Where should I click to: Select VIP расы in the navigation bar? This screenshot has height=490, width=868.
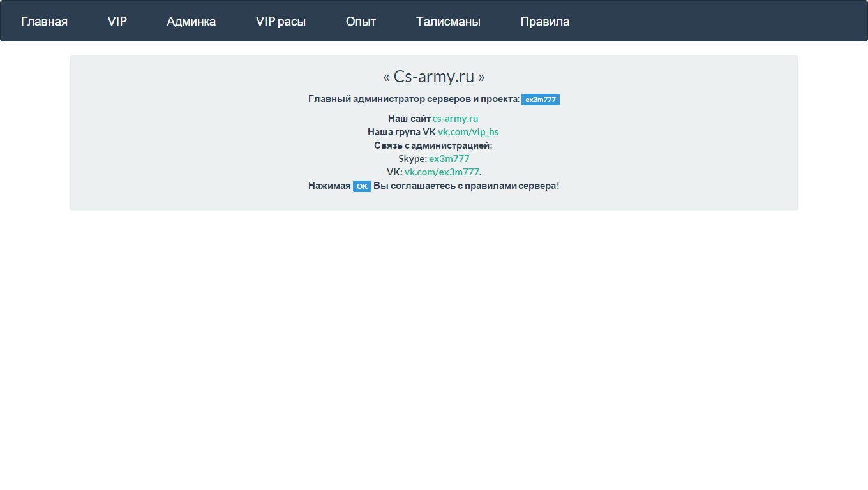tap(281, 21)
